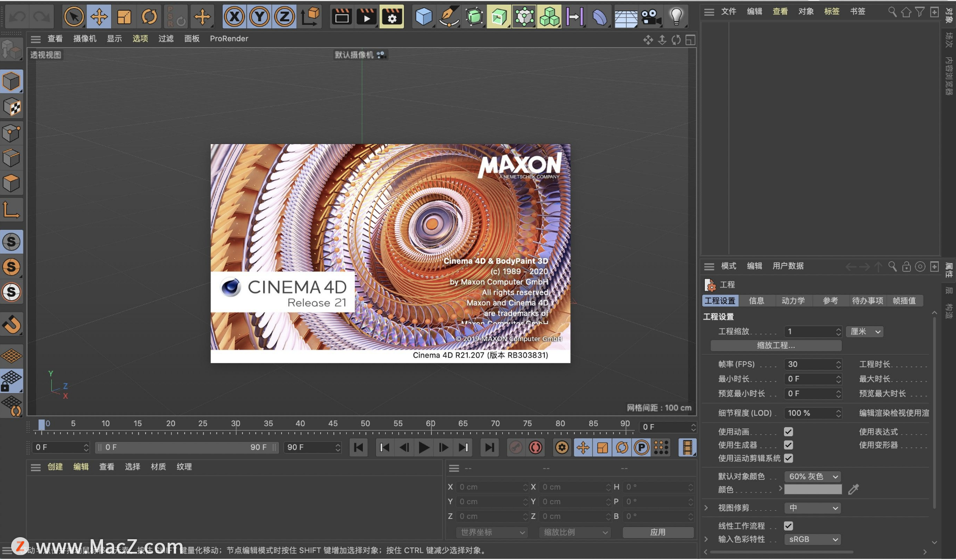Expand the color swatch chevron
This screenshot has height=560, width=956.
[x=780, y=488]
